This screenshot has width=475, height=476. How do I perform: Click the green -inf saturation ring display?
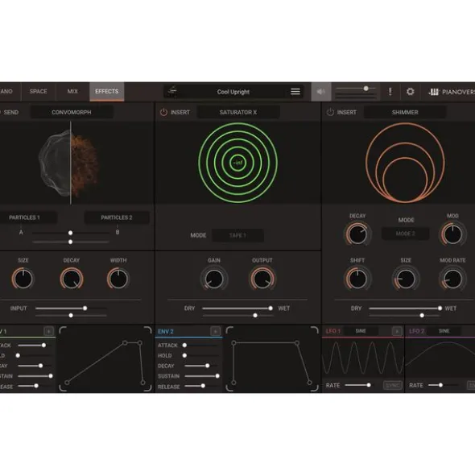238,163
